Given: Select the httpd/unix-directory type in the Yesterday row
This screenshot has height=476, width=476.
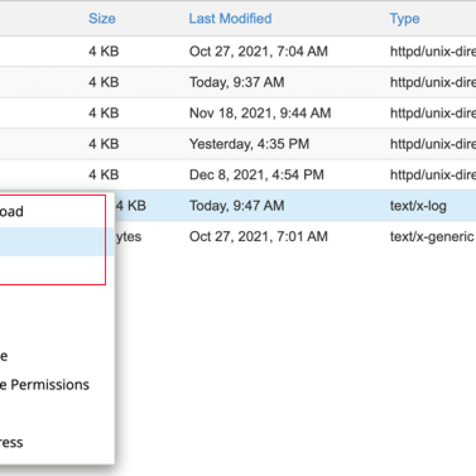Looking at the screenshot, I should (x=433, y=144).
